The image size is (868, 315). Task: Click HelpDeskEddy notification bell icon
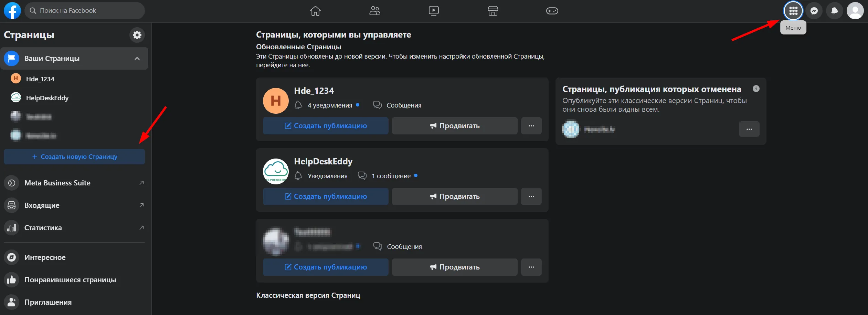tap(298, 176)
